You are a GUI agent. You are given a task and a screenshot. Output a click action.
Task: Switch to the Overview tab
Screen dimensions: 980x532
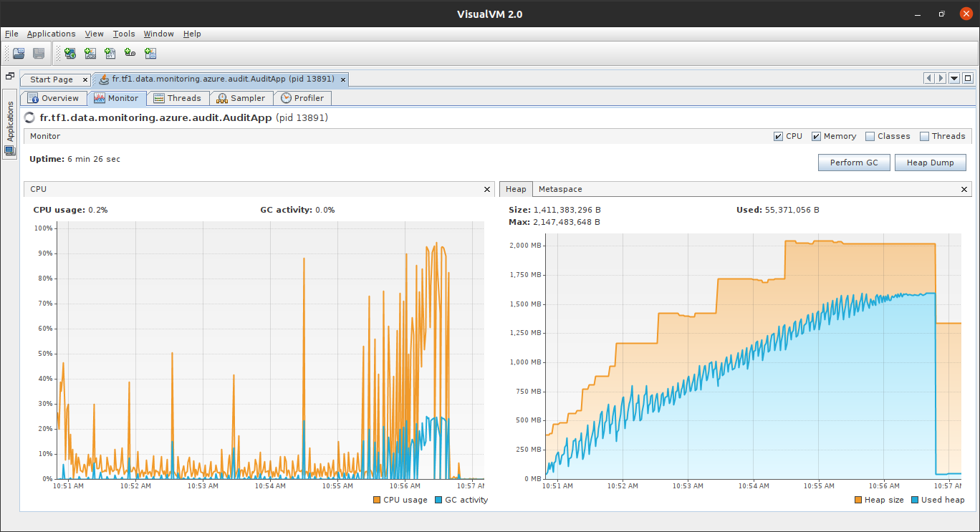[x=54, y=98]
